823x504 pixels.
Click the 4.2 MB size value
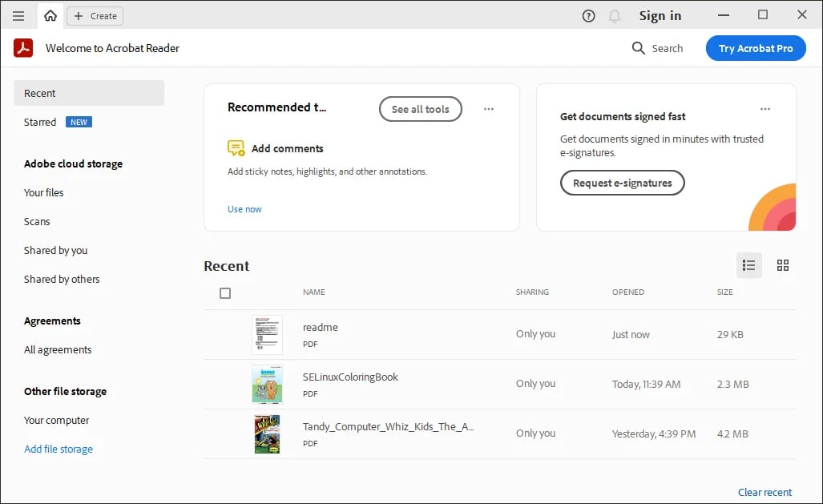(732, 434)
